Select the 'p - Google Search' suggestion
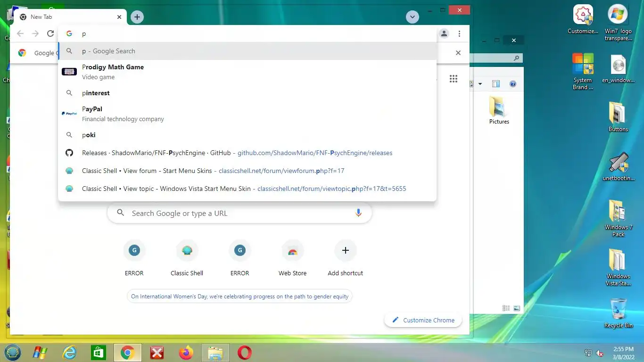Viewport: 644px width, 362px height. pyautogui.click(x=248, y=51)
